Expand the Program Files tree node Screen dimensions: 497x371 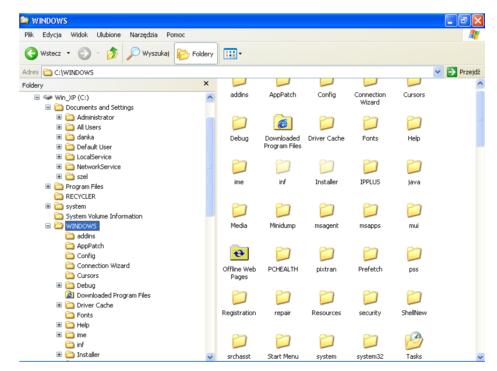tap(48, 186)
